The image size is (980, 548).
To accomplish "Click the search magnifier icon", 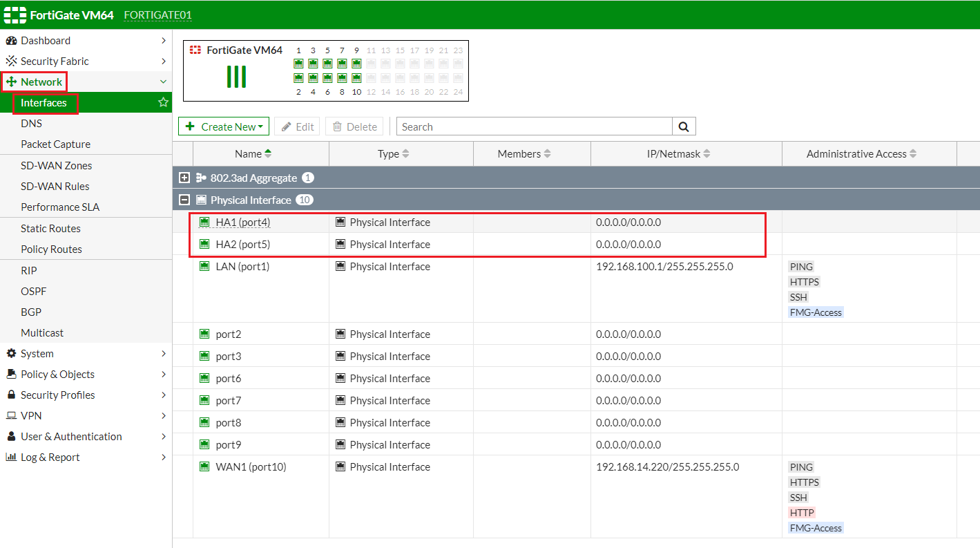I will pyautogui.click(x=684, y=126).
